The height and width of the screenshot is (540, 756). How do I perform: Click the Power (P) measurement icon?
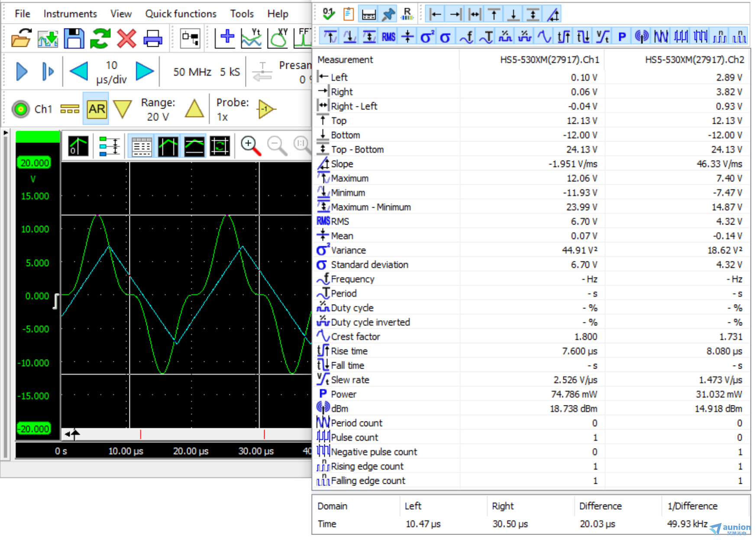tap(622, 37)
